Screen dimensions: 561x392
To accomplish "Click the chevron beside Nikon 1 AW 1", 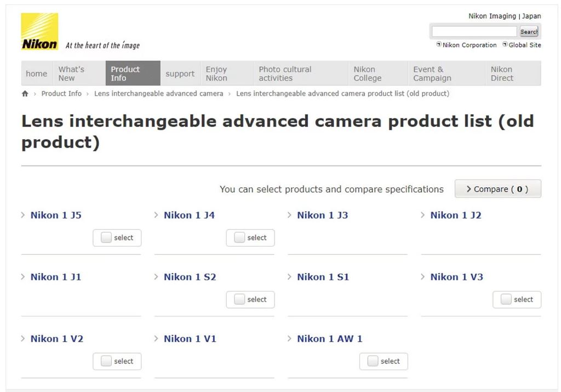I will 289,338.
